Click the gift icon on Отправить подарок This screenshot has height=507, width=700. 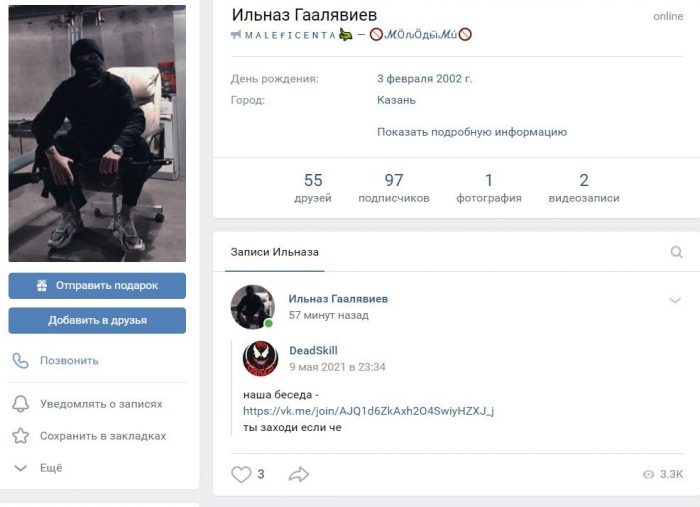[x=42, y=286]
